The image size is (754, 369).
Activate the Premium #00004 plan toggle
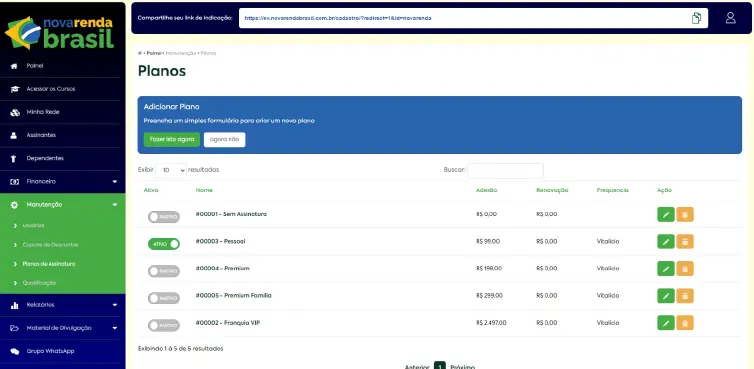[x=164, y=271]
